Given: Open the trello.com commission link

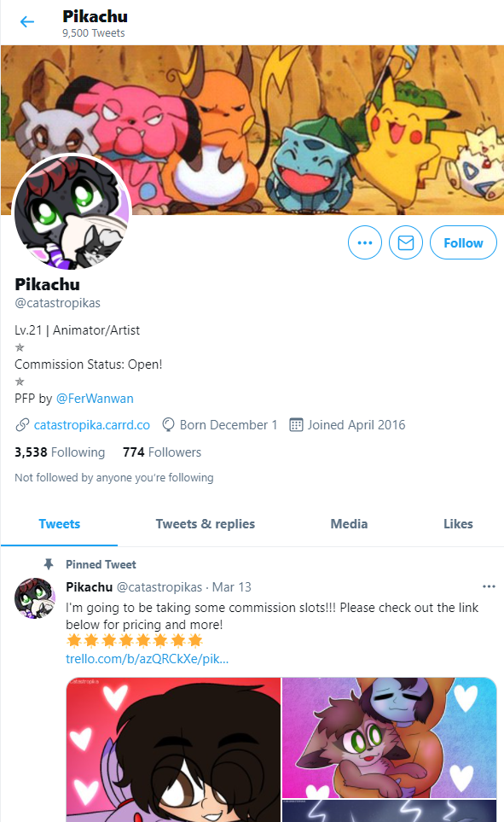Looking at the screenshot, I should (x=148, y=658).
